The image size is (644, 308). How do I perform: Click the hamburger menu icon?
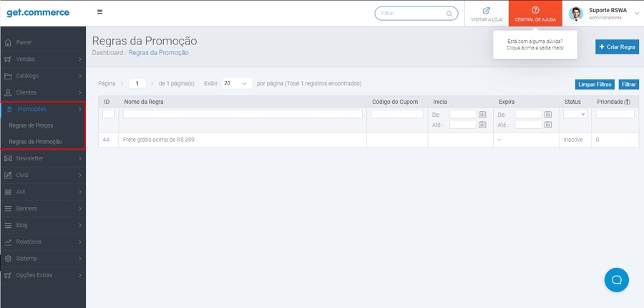(x=99, y=12)
